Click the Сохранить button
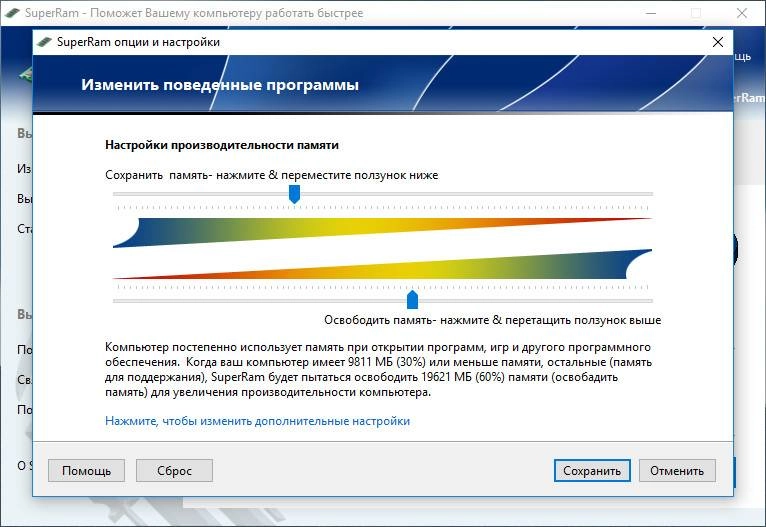Image resolution: width=766 pixels, height=527 pixels. pos(592,470)
